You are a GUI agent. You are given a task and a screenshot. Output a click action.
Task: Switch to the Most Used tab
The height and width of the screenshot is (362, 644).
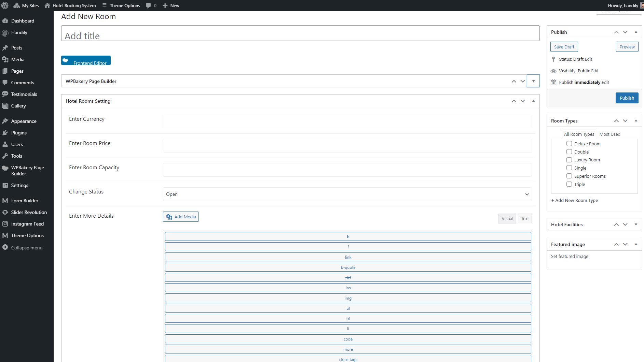(x=609, y=134)
